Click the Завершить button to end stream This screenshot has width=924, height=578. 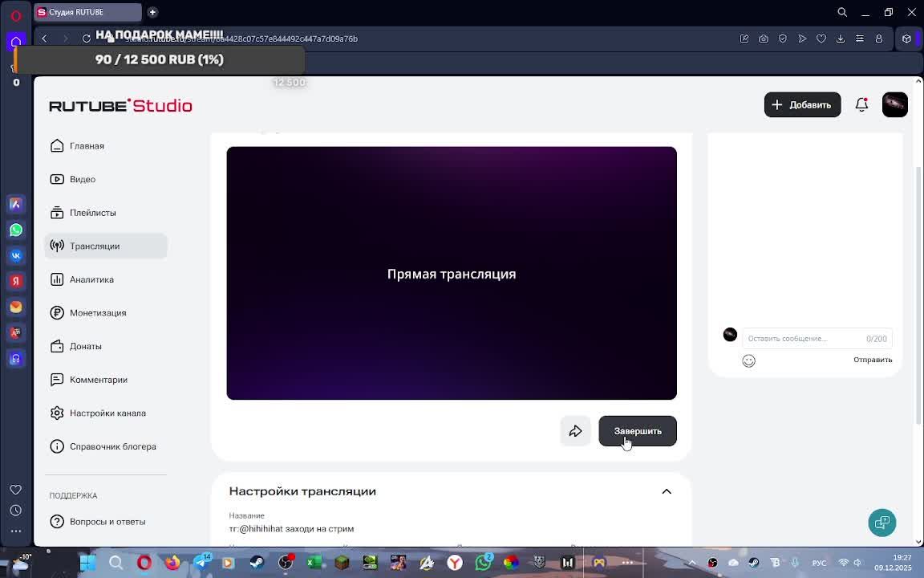click(638, 431)
